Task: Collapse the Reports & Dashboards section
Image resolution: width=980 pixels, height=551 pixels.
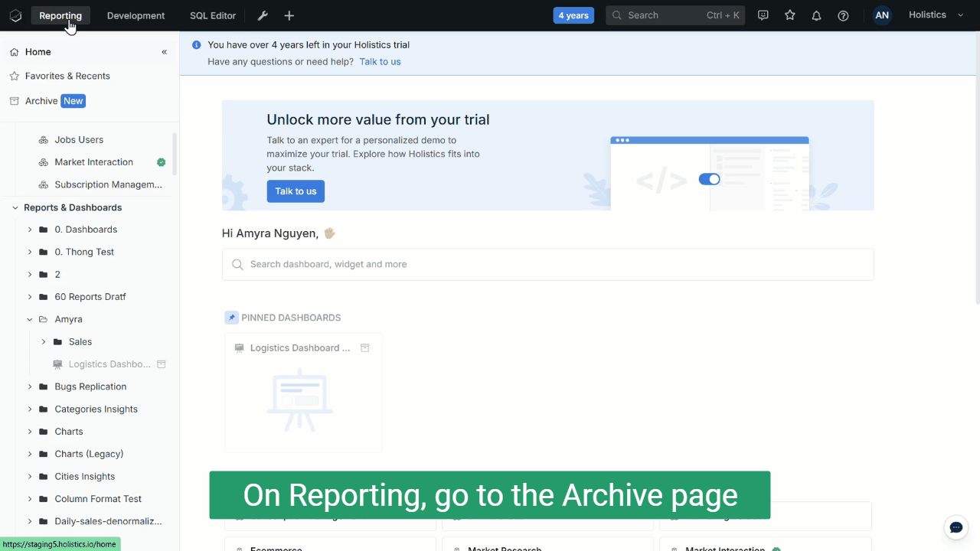Action: (x=15, y=207)
